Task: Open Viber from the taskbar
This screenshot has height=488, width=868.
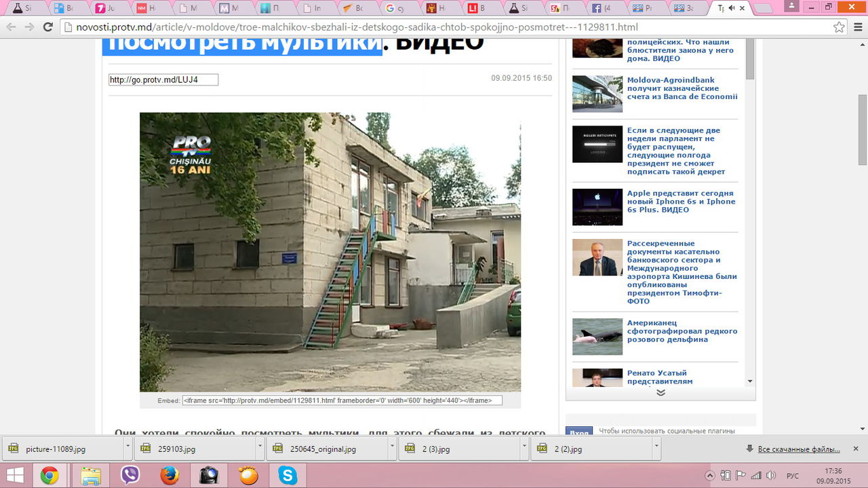Action: click(x=130, y=475)
